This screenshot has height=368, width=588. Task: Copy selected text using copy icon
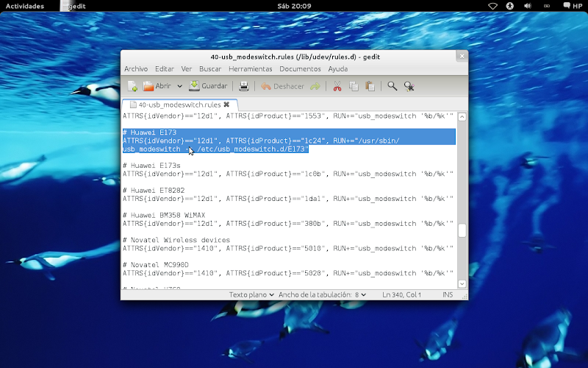(354, 86)
